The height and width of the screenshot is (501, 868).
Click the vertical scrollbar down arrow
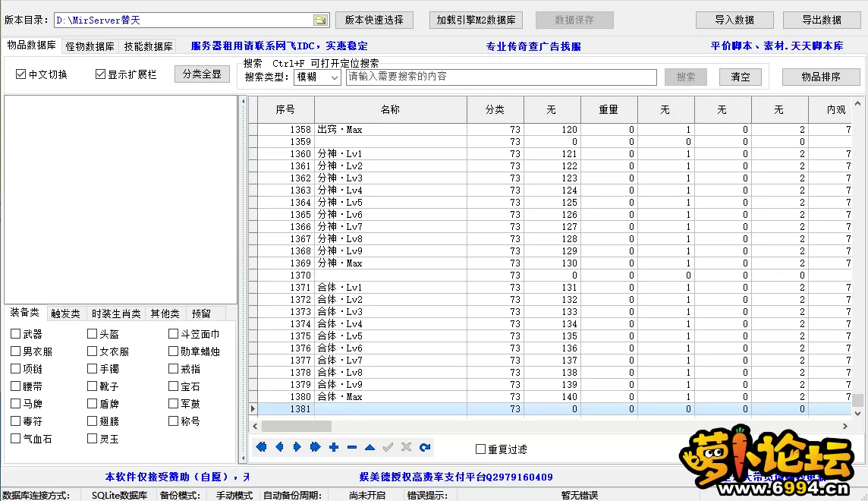tap(857, 414)
